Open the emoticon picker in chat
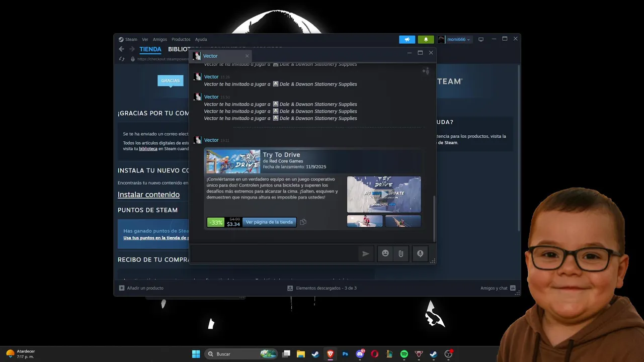The height and width of the screenshot is (362, 644). point(385,254)
